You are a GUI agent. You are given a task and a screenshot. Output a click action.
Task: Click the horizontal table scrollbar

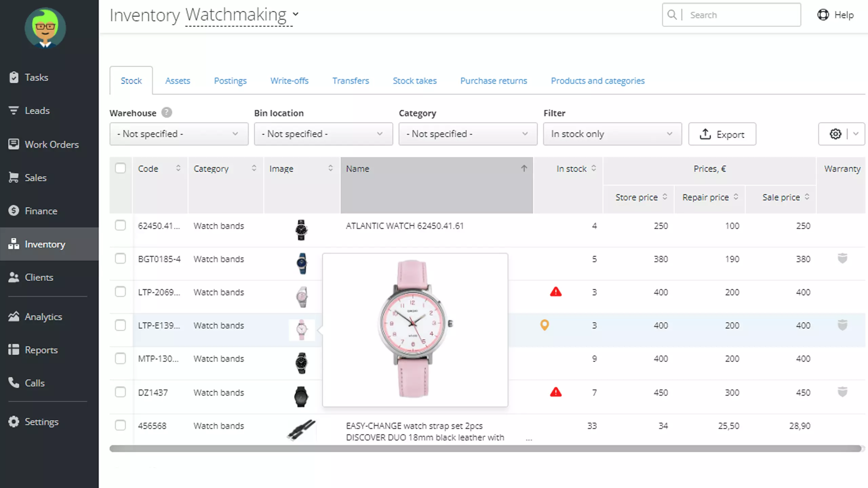click(x=485, y=449)
